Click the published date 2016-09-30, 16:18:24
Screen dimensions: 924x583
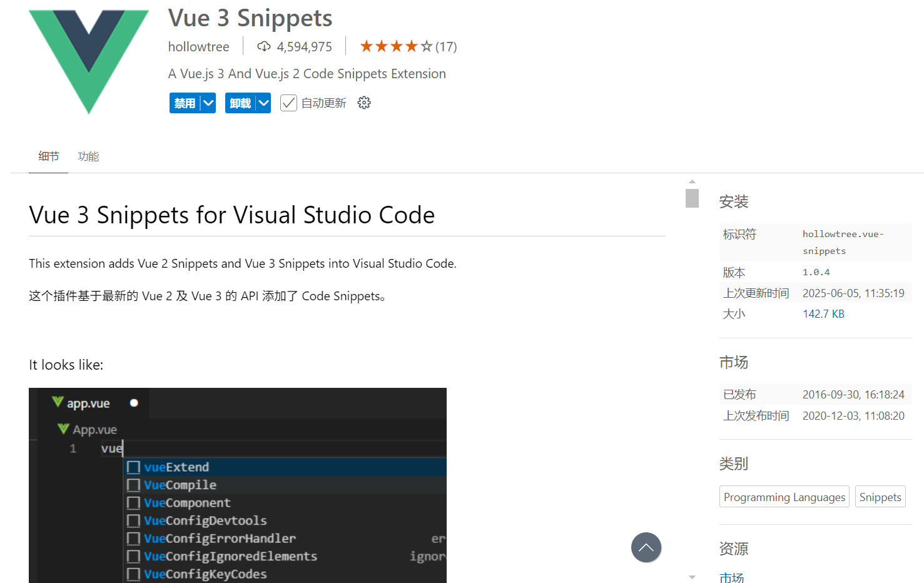coord(853,395)
